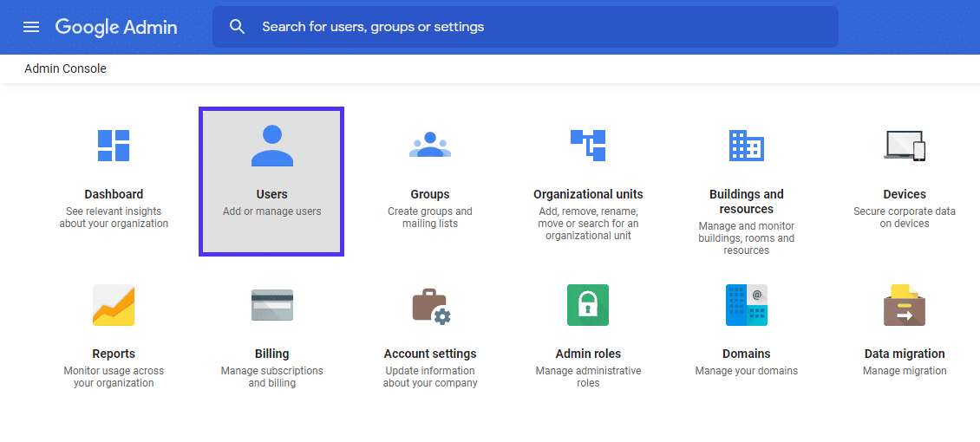The image size is (980, 442).
Task: Click the Domains building icon
Action: (x=746, y=305)
